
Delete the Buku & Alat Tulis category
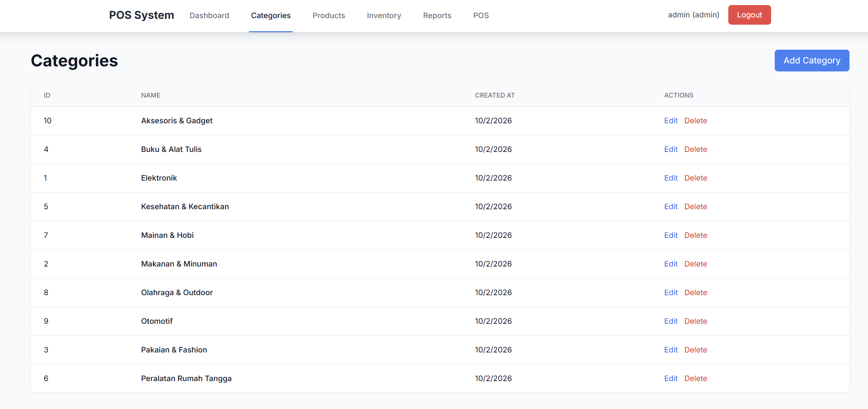click(x=696, y=149)
